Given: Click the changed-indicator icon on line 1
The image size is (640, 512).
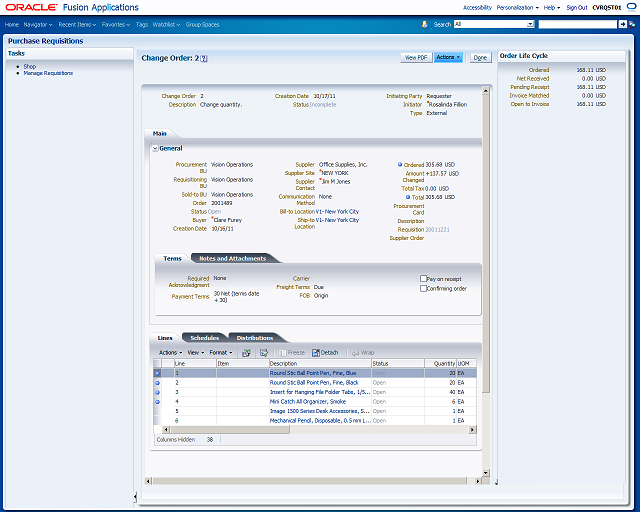Looking at the screenshot, I should coord(157,373).
